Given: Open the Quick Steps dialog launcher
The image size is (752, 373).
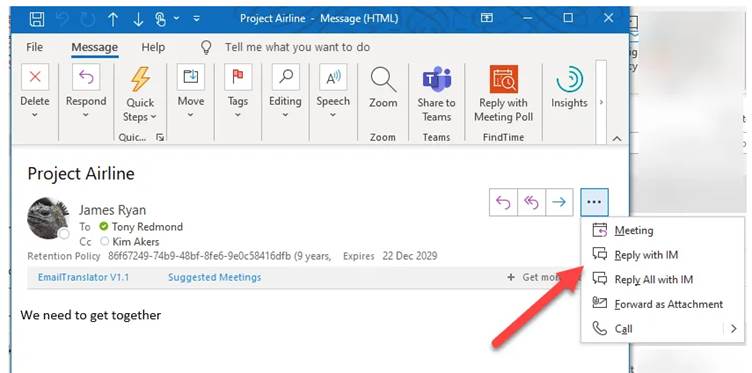Looking at the screenshot, I should pyautogui.click(x=160, y=138).
